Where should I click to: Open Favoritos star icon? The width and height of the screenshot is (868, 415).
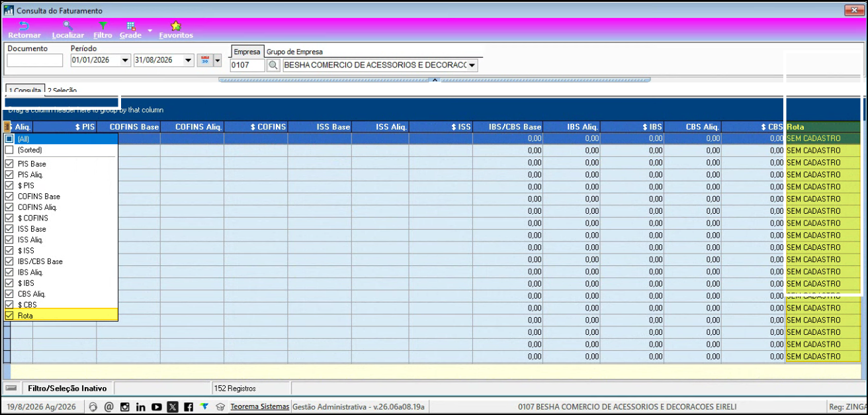coord(175,26)
